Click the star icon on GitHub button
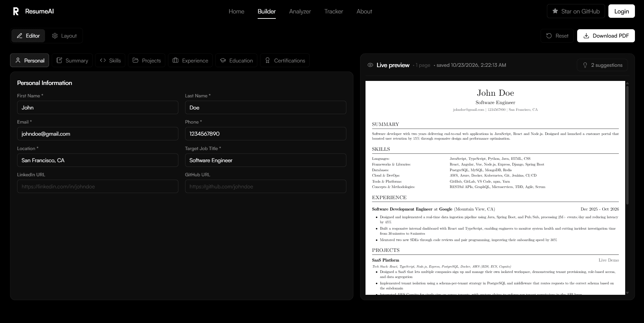 click(x=555, y=11)
